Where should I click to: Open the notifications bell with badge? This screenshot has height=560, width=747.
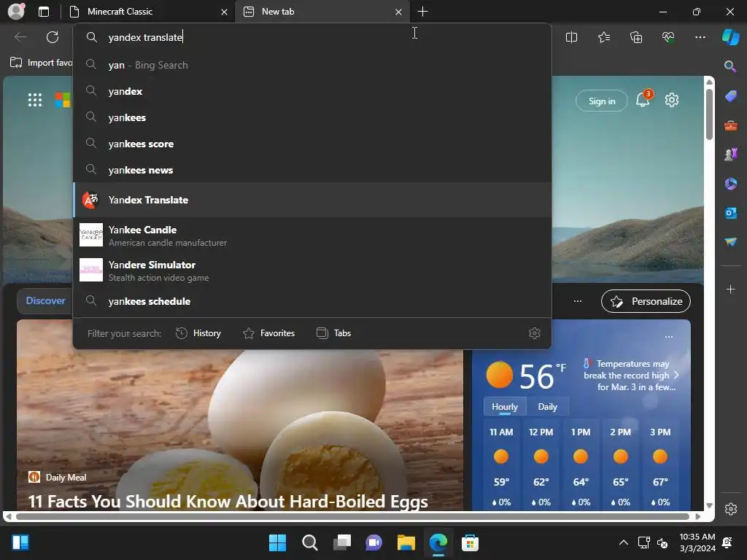tap(643, 99)
